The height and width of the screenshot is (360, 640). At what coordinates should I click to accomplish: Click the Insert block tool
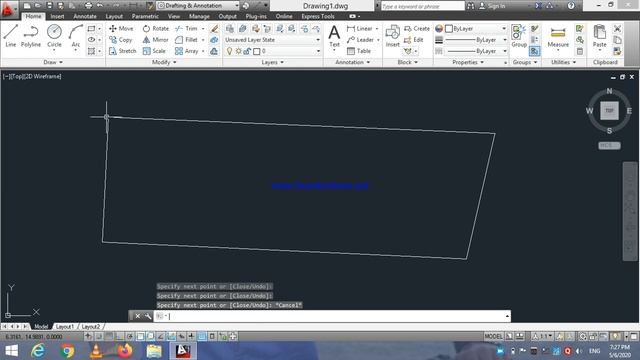pos(393,36)
